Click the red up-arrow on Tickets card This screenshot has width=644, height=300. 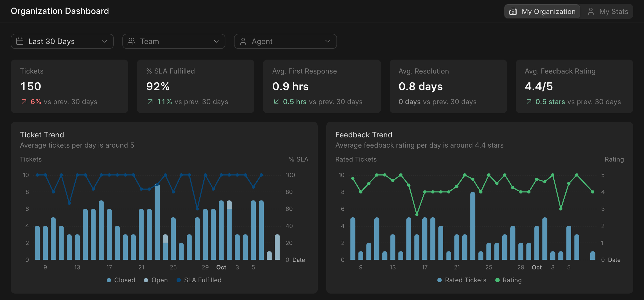pos(24,102)
